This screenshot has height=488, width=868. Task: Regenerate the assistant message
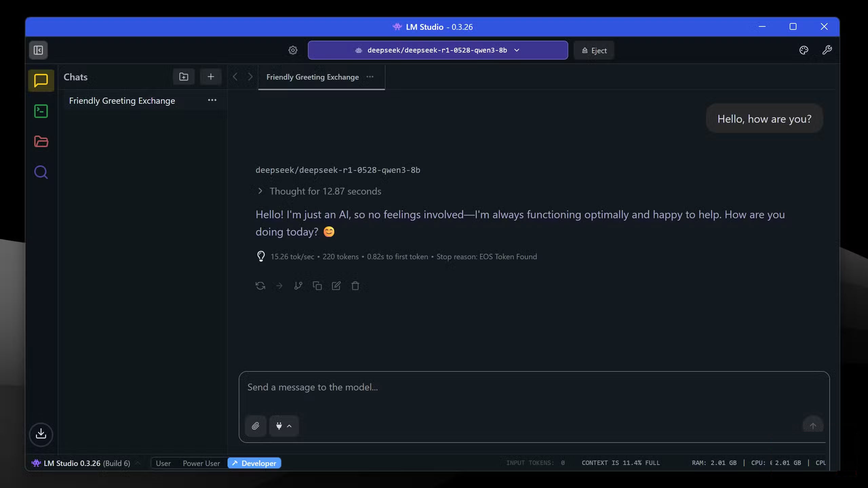[x=260, y=286]
